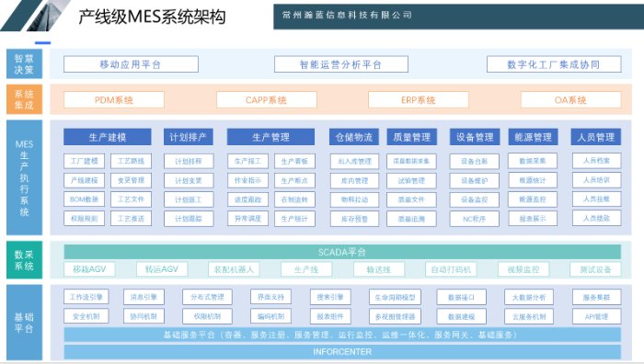Screen dimensions: 644x364
Task: Open the 输送线 box
Action: (x=379, y=269)
